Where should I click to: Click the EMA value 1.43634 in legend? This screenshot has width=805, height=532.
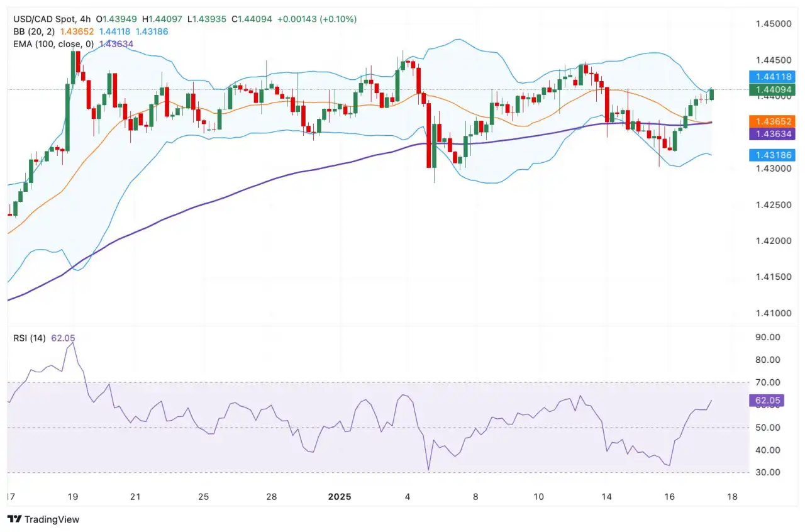(116, 43)
